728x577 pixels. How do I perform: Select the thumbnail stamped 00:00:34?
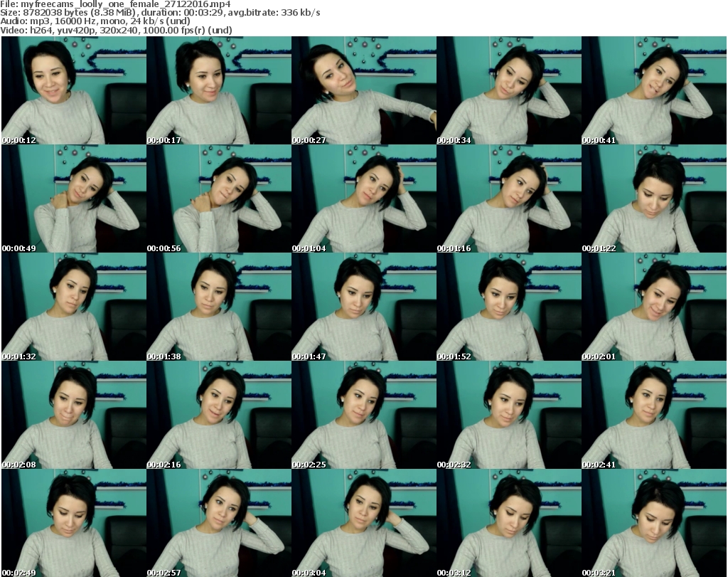click(509, 90)
